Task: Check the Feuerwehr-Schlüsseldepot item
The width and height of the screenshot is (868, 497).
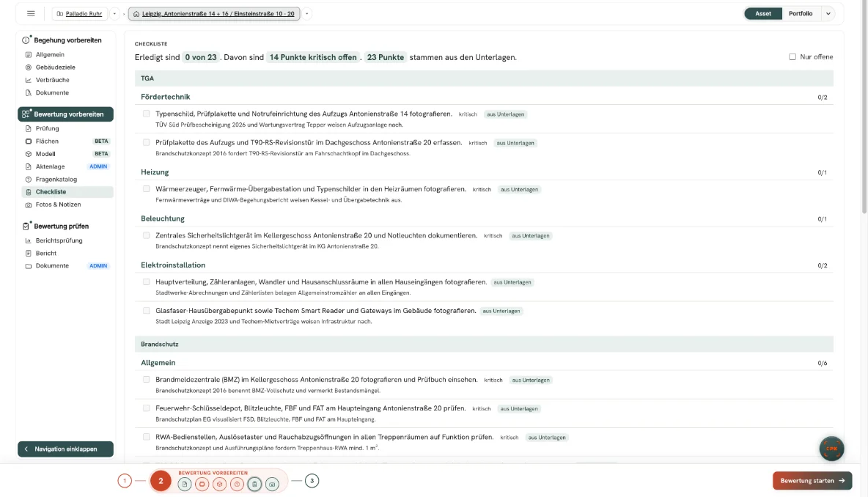Action: [146, 408]
